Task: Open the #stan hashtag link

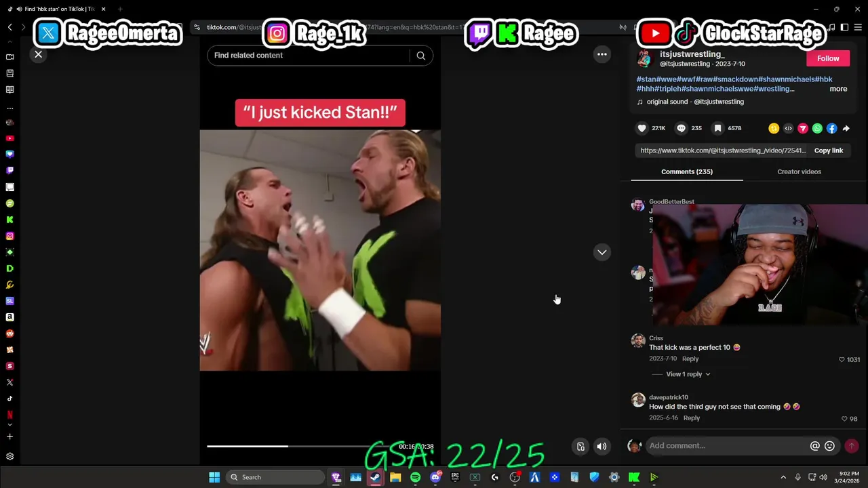Action: (646, 79)
